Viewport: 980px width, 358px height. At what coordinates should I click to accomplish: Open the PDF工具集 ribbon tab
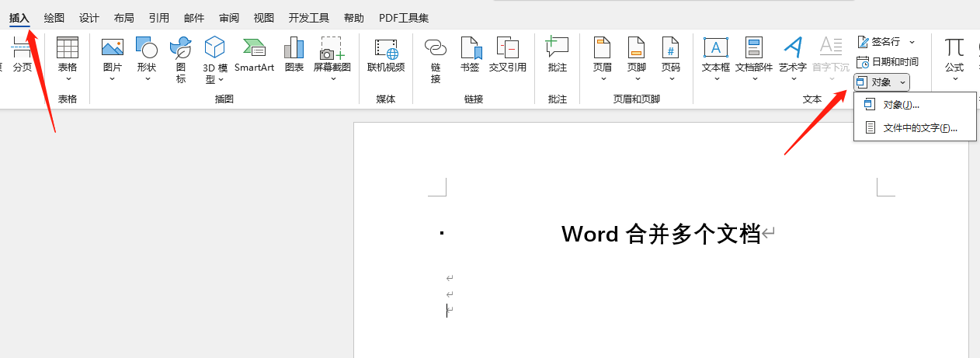pyautogui.click(x=404, y=17)
